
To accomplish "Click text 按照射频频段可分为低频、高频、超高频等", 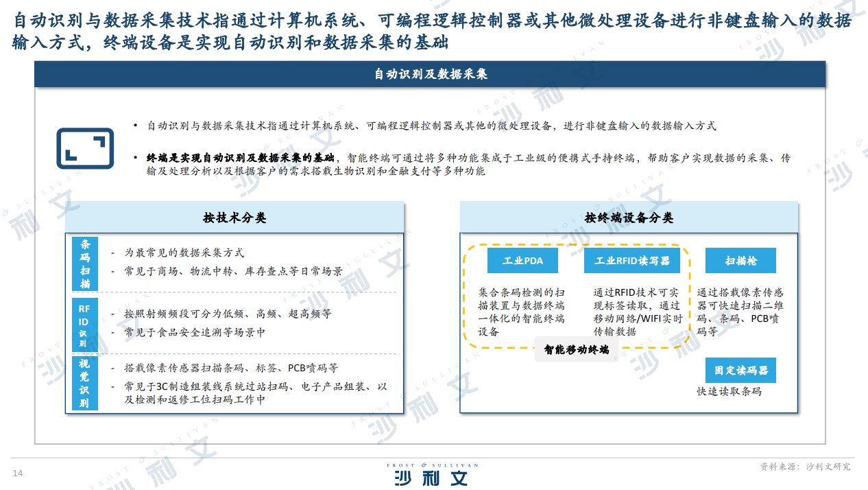I will 228,314.
